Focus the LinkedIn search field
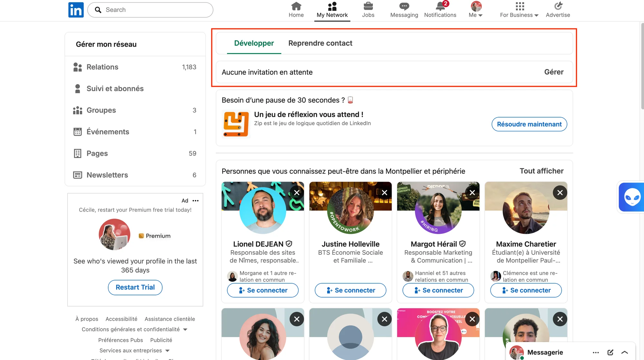This screenshot has width=644, height=360. click(150, 10)
